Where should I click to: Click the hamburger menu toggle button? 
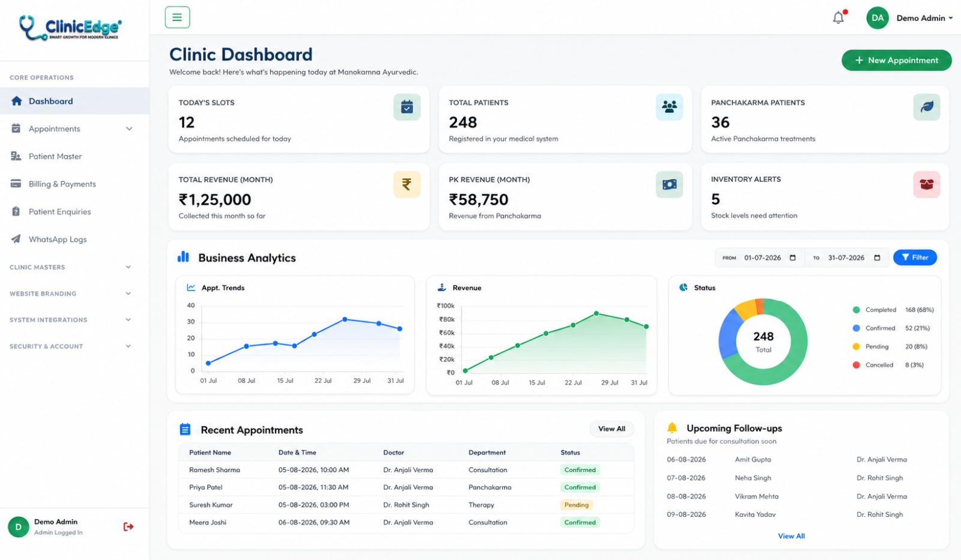click(x=177, y=17)
